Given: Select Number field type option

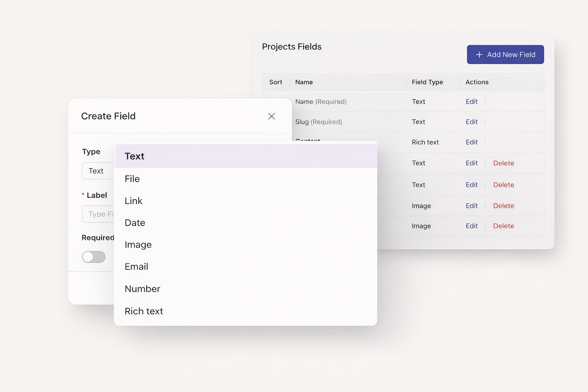Looking at the screenshot, I should click(x=142, y=289).
